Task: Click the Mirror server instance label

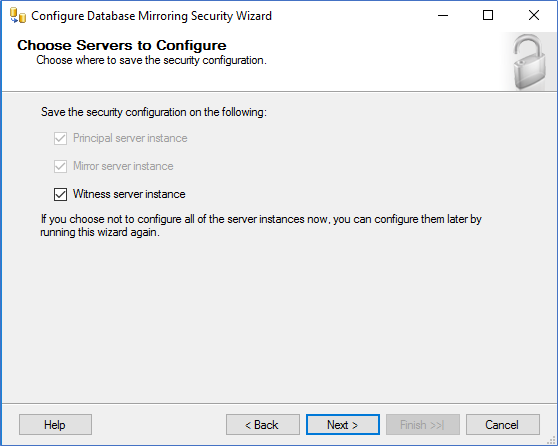Action: [123, 166]
